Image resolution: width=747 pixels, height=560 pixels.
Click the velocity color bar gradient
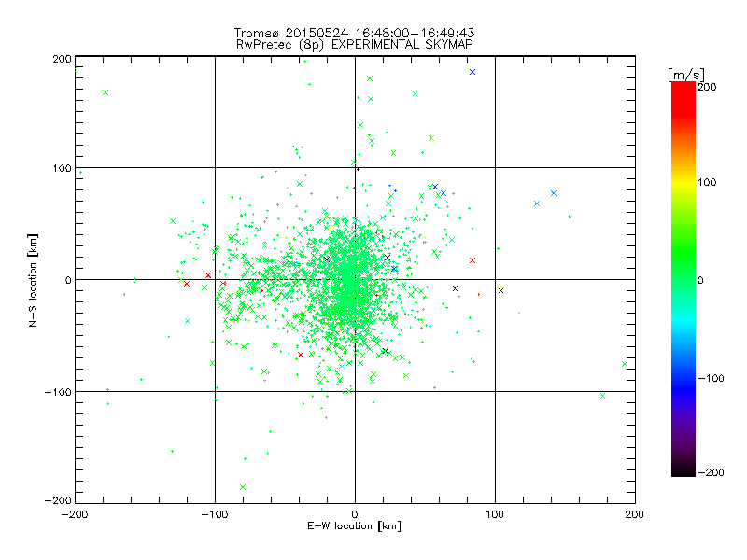(684, 279)
